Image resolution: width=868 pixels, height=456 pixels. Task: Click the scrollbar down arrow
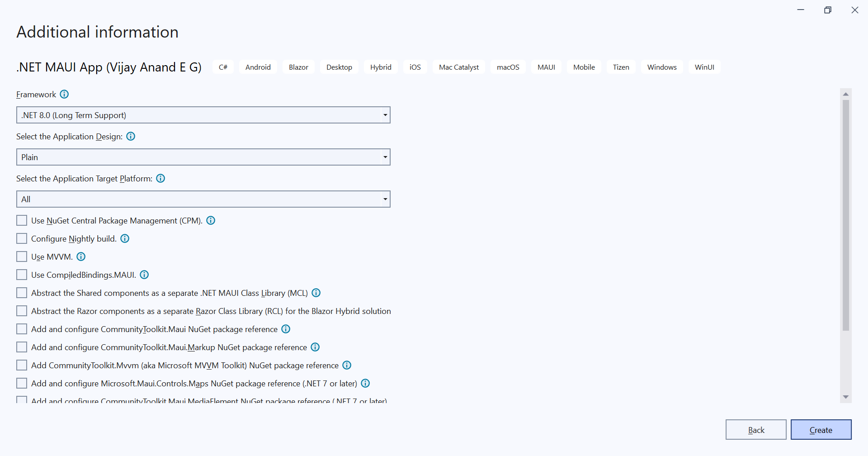846,397
